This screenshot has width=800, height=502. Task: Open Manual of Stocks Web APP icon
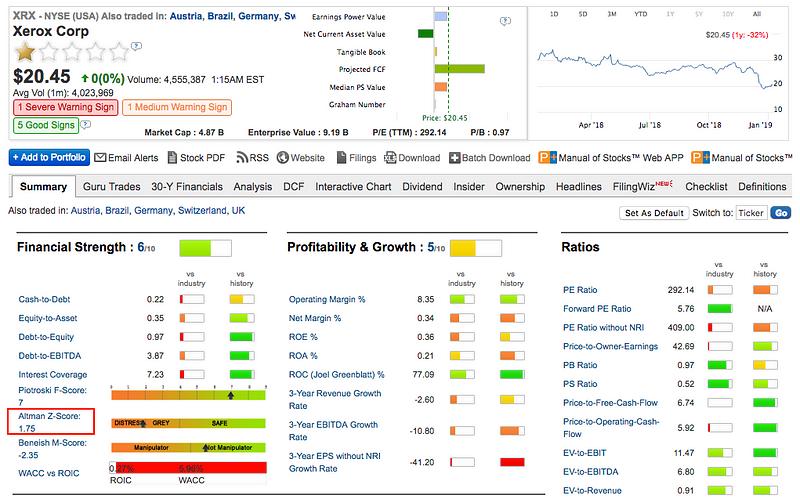[547, 158]
